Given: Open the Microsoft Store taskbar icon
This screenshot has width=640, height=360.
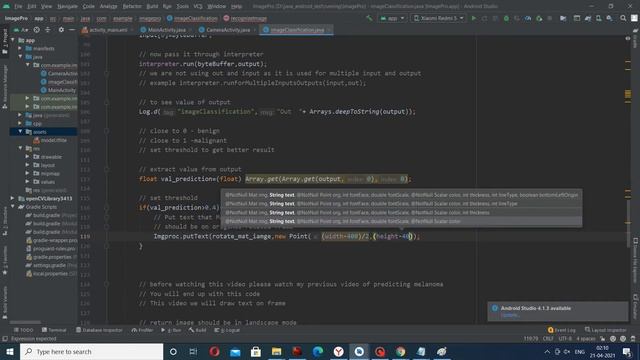Looking at the screenshot, I should click(256, 351).
